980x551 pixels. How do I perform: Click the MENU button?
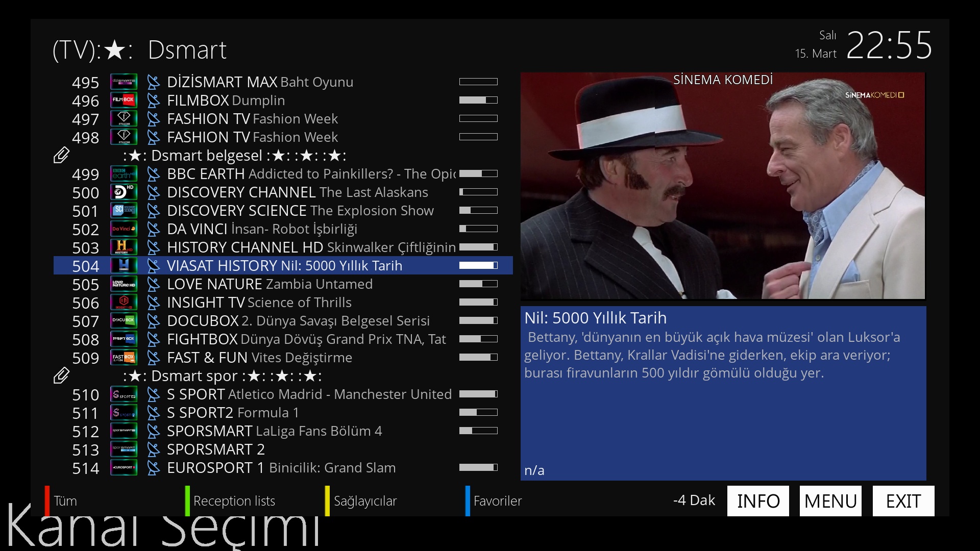pyautogui.click(x=830, y=501)
